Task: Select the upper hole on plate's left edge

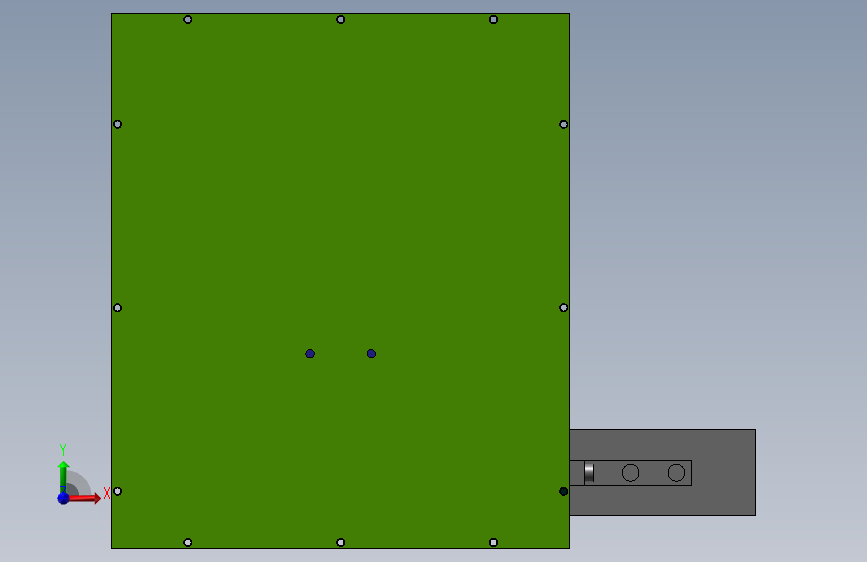Action: (118, 124)
